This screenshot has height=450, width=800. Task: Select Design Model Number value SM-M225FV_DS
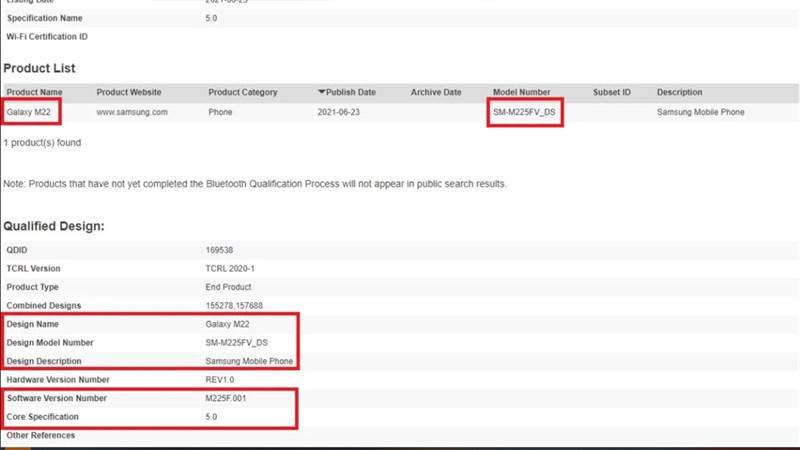click(237, 343)
